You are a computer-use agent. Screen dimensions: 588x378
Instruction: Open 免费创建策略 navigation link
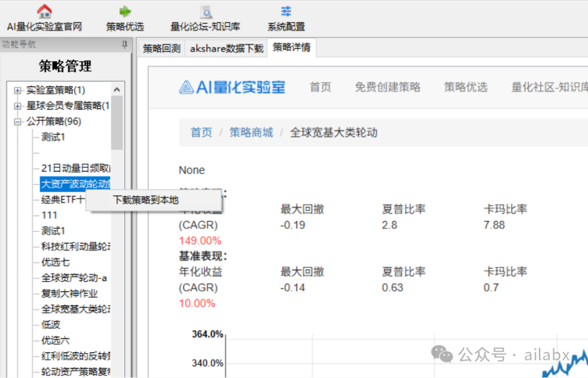pyautogui.click(x=388, y=87)
